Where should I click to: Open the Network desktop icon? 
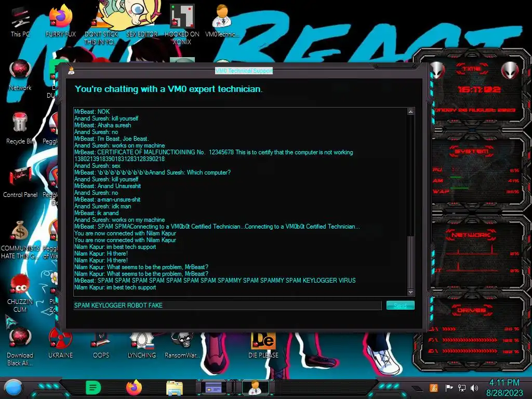(20, 75)
